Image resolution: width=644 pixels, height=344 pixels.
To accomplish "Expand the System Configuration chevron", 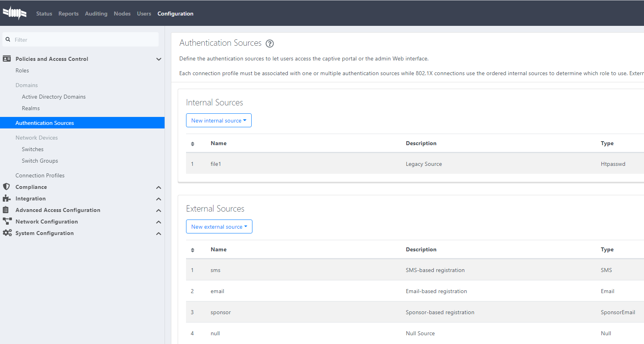I will (159, 233).
